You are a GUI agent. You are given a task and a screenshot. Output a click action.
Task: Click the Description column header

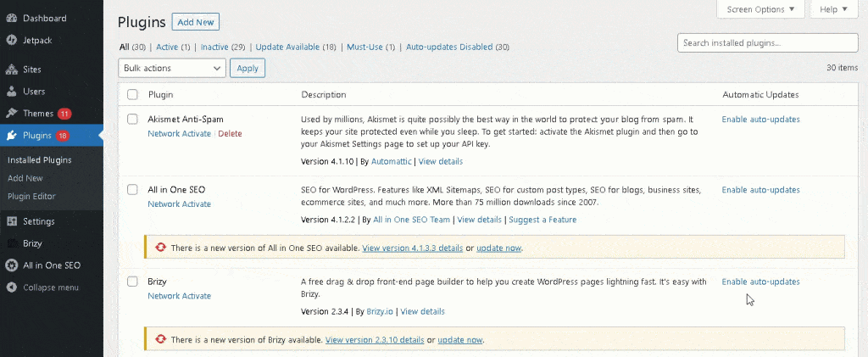point(324,95)
